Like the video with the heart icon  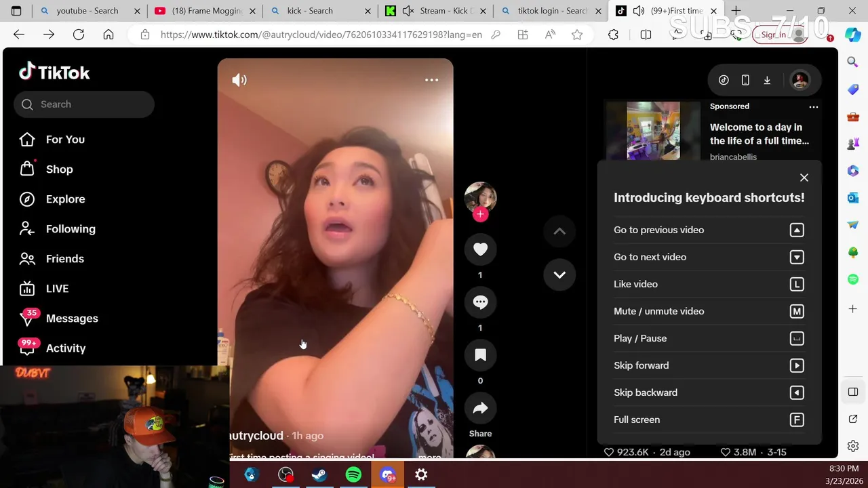point(480,249)
